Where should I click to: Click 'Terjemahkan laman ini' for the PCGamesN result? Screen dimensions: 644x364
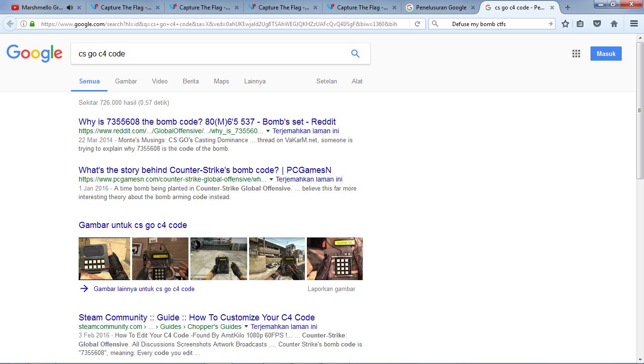309,179
